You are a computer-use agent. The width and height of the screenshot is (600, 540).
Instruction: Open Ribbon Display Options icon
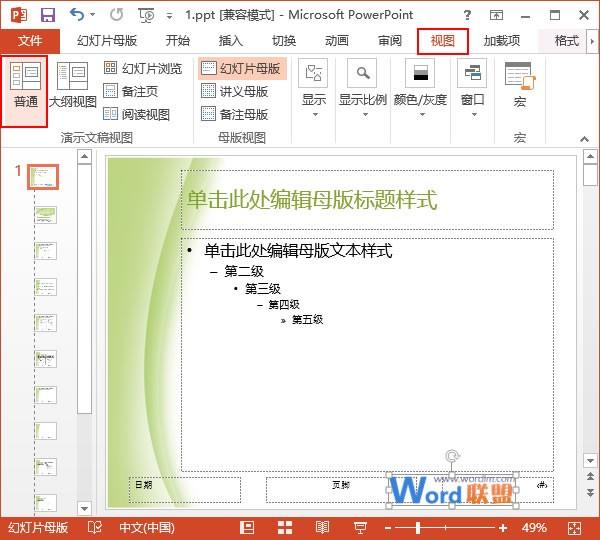496,15
